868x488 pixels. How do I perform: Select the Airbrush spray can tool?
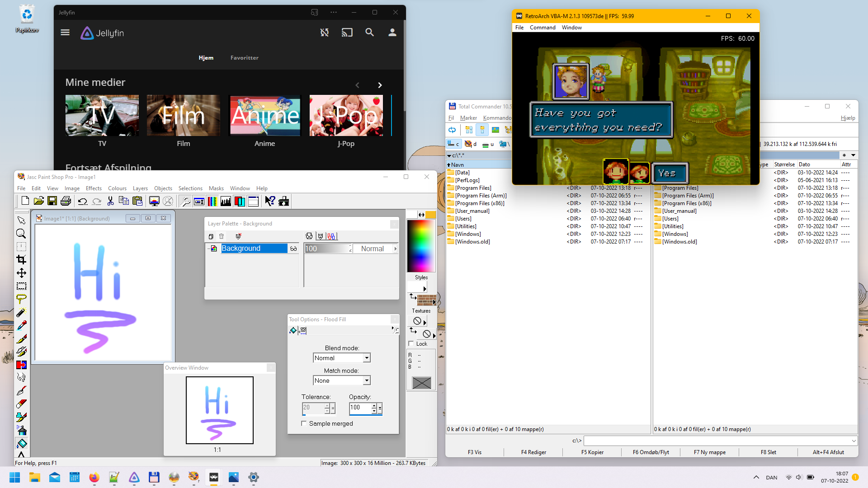(x=21, y=430)
